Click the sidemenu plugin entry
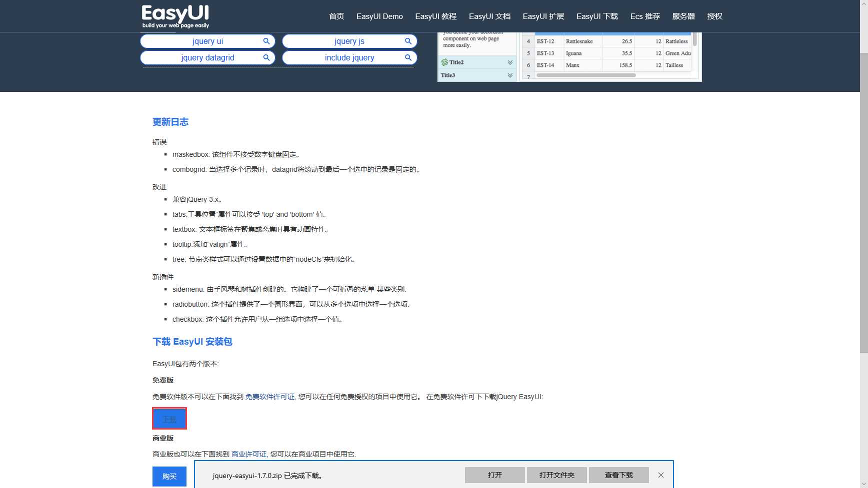868x488 pixels. pyautogui.click(x=289, y=289)
